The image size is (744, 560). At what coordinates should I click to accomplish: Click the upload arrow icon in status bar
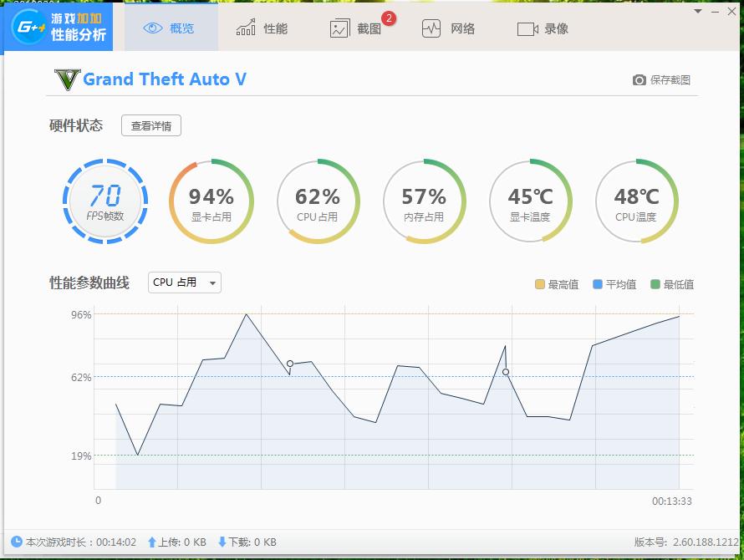150,542
